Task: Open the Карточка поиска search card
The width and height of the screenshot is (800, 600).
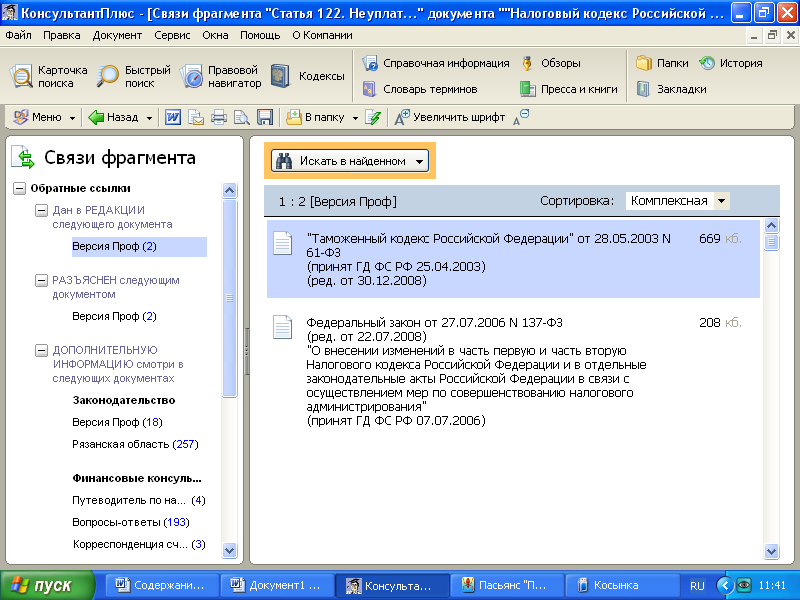Action: point(48,77)
